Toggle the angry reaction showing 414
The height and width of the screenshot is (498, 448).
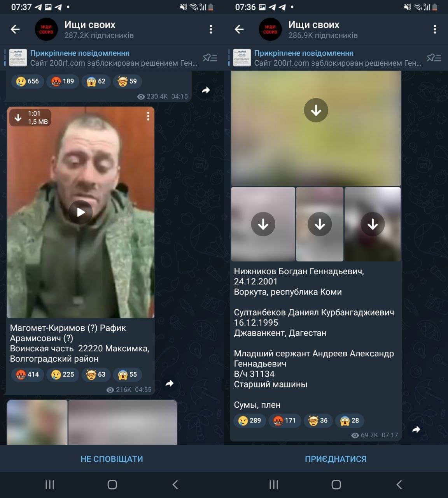[x=27, y=374]
